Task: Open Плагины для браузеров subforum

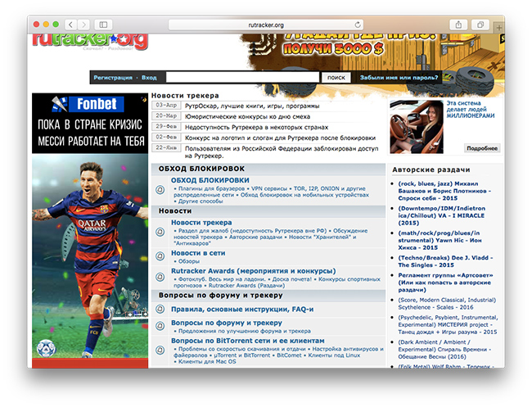Action: [x=211, y=188]
